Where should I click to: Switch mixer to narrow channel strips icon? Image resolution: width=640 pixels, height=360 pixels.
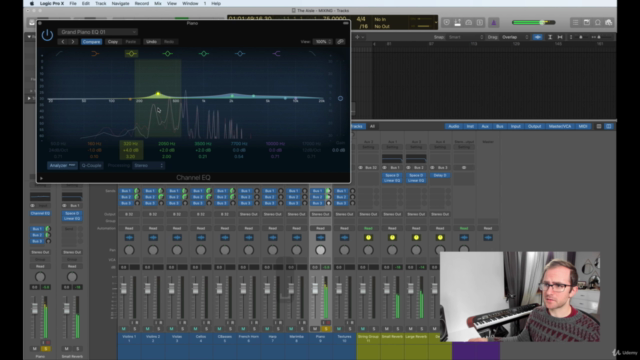tap(599, 127)
